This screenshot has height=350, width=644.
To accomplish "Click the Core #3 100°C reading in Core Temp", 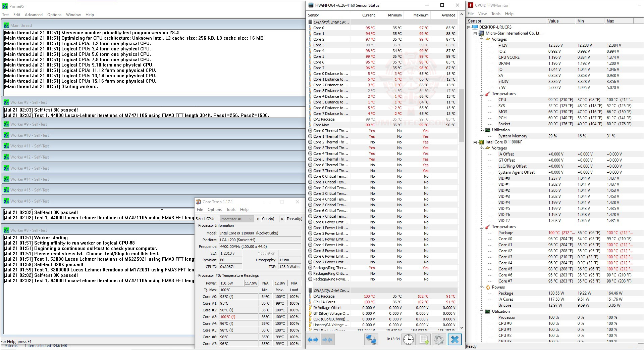I will coord(238,317).
